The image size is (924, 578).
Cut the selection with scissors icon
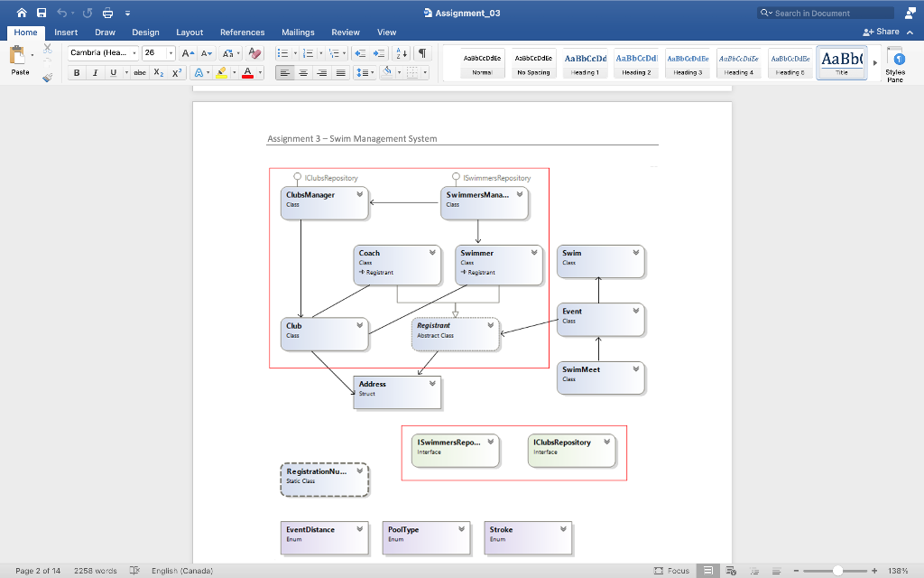[48, 49]
